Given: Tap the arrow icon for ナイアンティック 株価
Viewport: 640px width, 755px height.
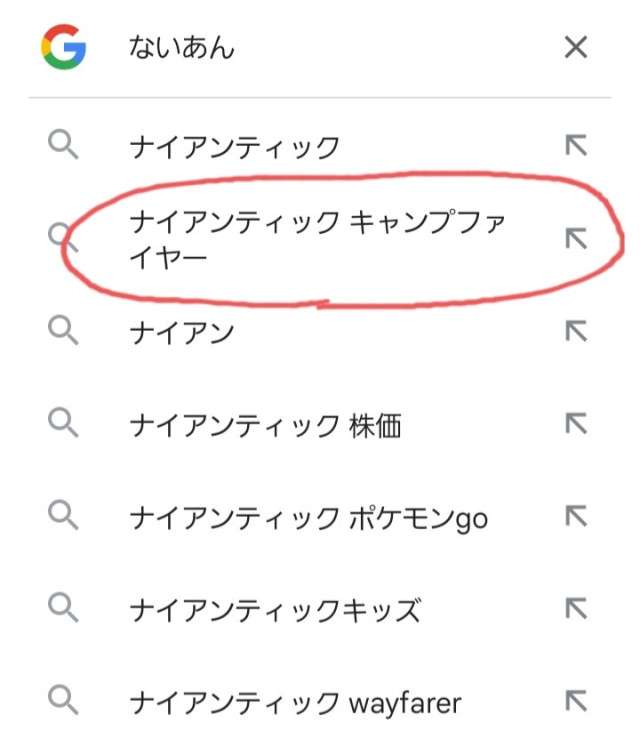Looking at the screenshot, I should (576, 424).
